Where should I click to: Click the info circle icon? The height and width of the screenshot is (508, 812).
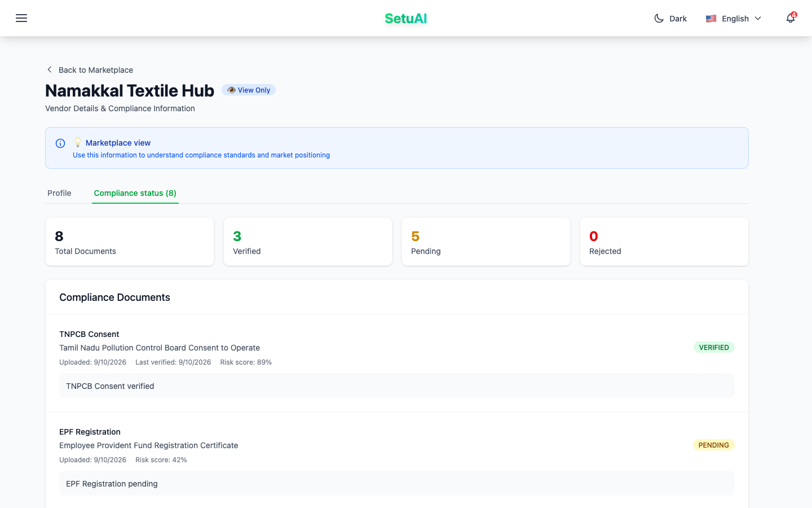tap(60, 143)
